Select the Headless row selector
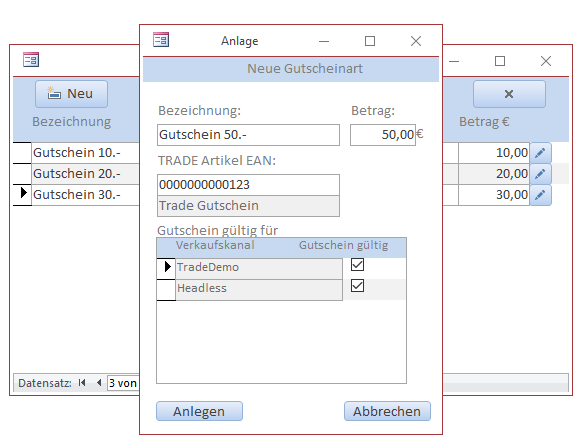The height and width of the screenshot is (440, 584). click(x=166, y=290)
